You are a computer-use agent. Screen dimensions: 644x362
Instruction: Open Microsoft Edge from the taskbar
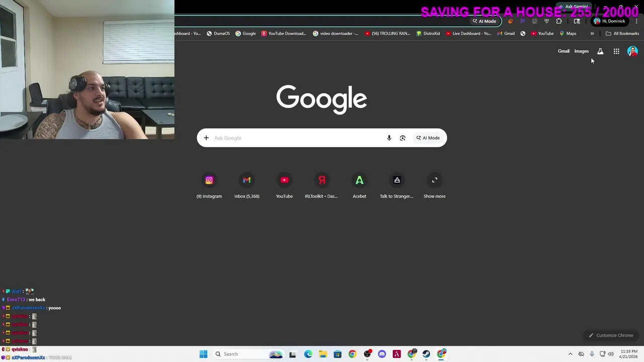coord(308,354)
